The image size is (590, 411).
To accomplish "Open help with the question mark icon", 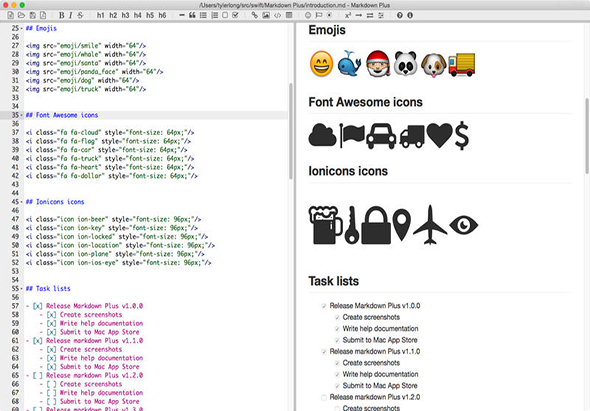I will 400,15.
